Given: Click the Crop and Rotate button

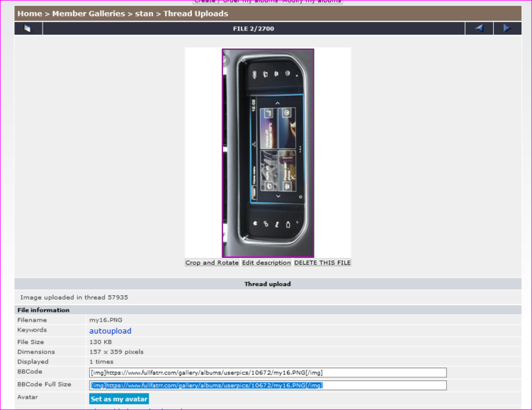Looking at the screenshot, I should click(x=212, y=262).
